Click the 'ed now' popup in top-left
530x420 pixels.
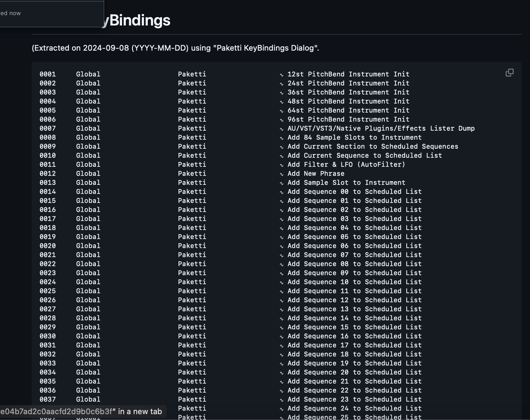click(x=10, y=13)
